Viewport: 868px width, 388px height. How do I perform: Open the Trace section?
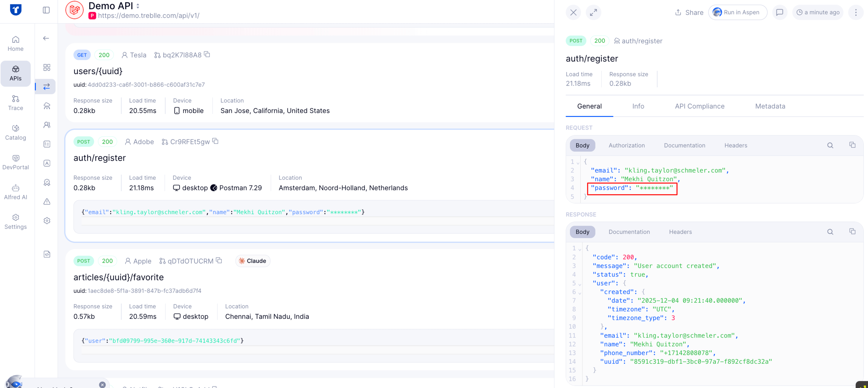[16, 103]
